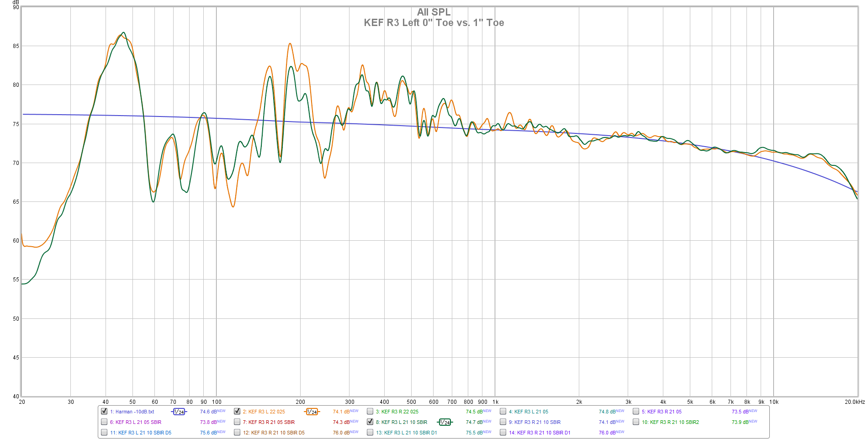The height and width of the screenshot is (439, 868).
Task: Enable trace 13 KEF R3 L 21 10 SBIR D1
Action: [x=370, y=432]
